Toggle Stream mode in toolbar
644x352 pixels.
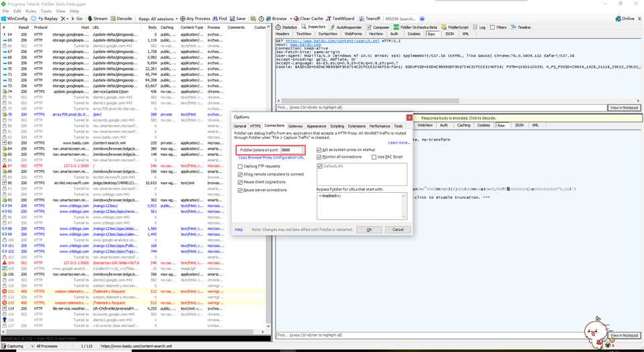pyautogui.click(x=97, y=19)
